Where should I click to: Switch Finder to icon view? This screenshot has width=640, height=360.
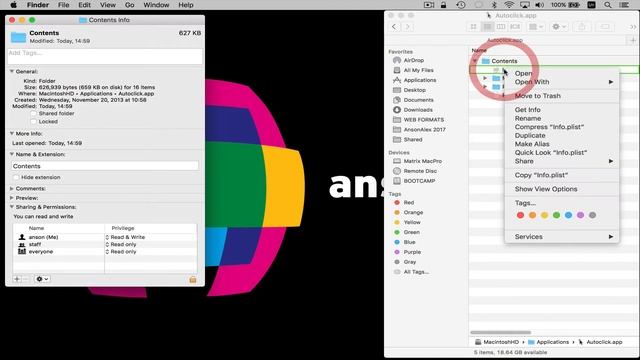(x=473, y=27)
